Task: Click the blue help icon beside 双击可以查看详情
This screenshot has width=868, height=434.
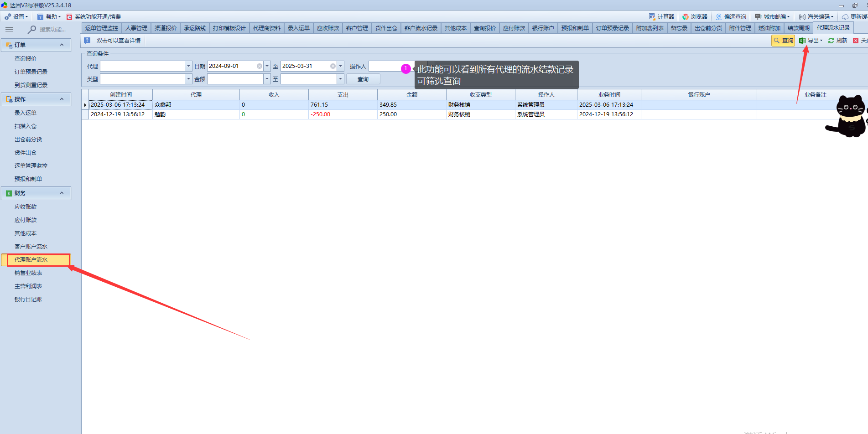Action: point(87,41)
